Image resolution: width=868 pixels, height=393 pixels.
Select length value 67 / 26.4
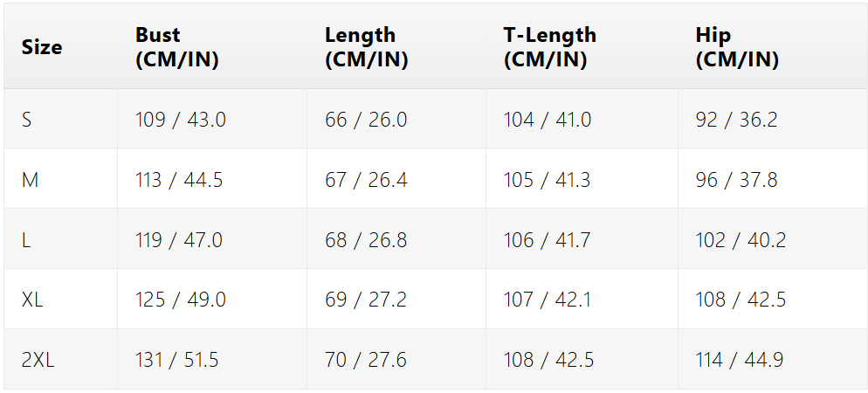click(x=366, y=180)
